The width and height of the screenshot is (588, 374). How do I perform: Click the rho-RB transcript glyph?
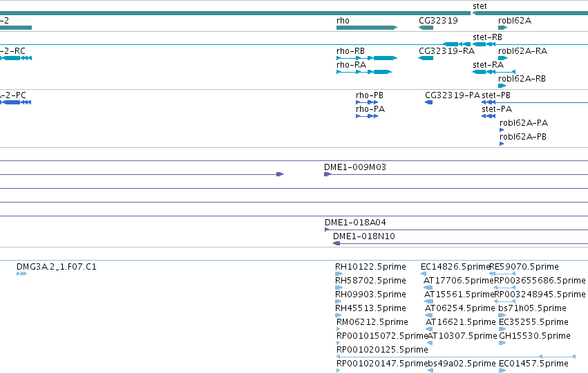367,58
